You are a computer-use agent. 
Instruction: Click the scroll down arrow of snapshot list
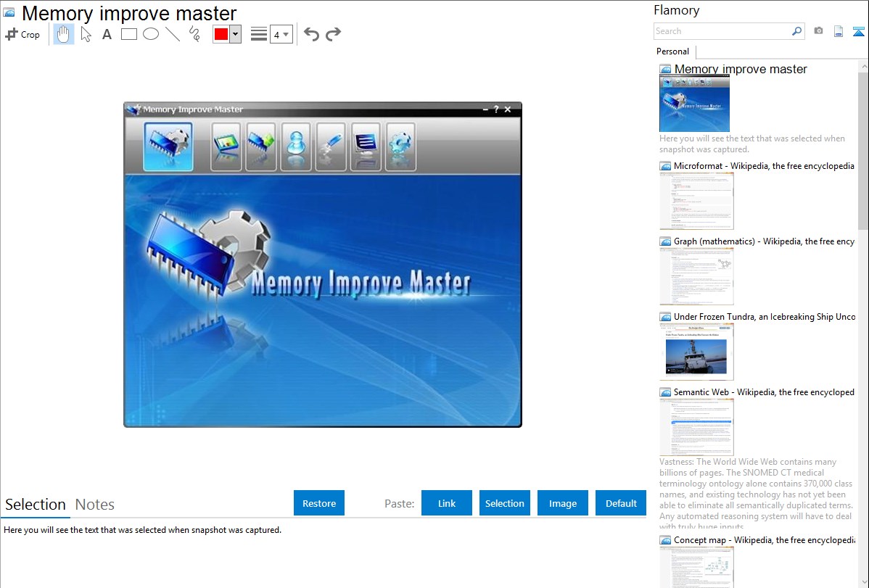[863, 582]
